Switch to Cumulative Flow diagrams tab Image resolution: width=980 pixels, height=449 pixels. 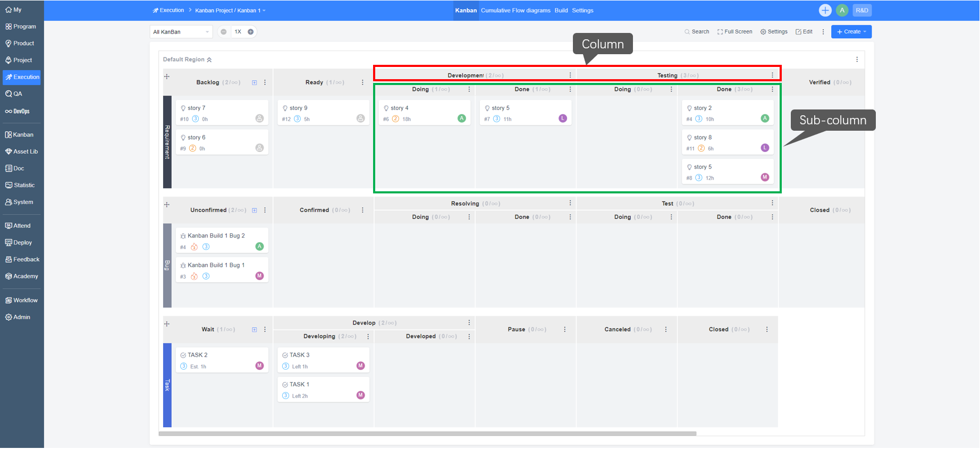[516, 11]
